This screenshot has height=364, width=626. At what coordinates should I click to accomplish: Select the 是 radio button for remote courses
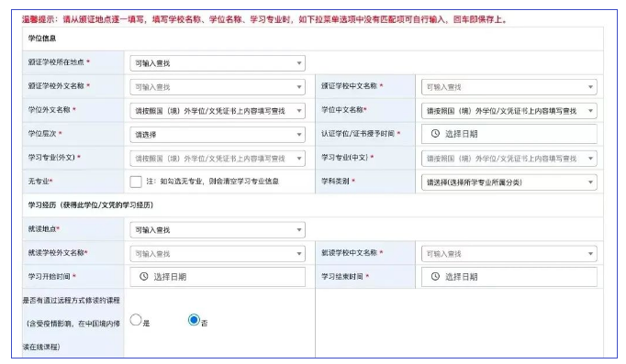pos(136,320)
